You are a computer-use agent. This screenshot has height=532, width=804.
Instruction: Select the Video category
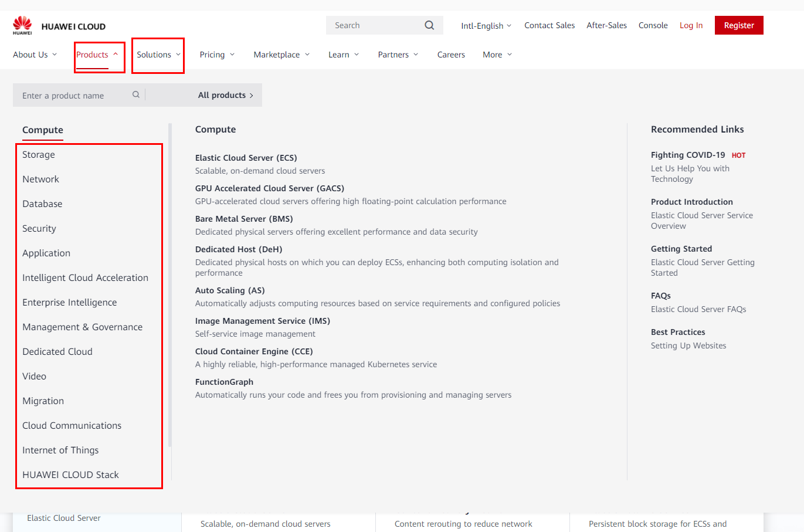[x=34, y=377]
